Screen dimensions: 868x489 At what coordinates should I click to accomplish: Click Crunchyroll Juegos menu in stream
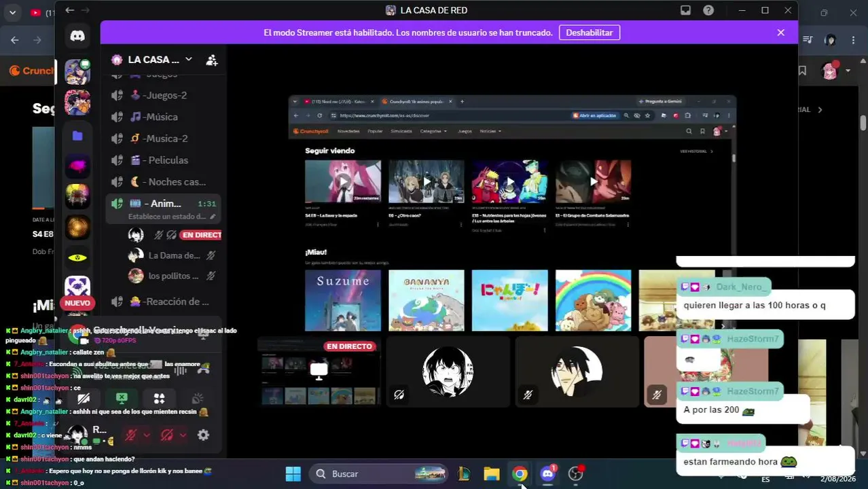(465, 131)
